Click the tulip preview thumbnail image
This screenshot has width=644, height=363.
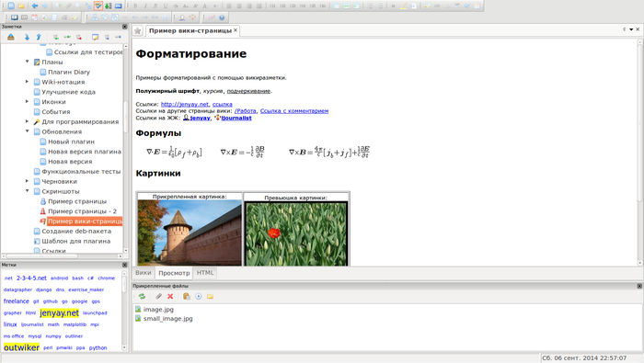tap(295, 233)
